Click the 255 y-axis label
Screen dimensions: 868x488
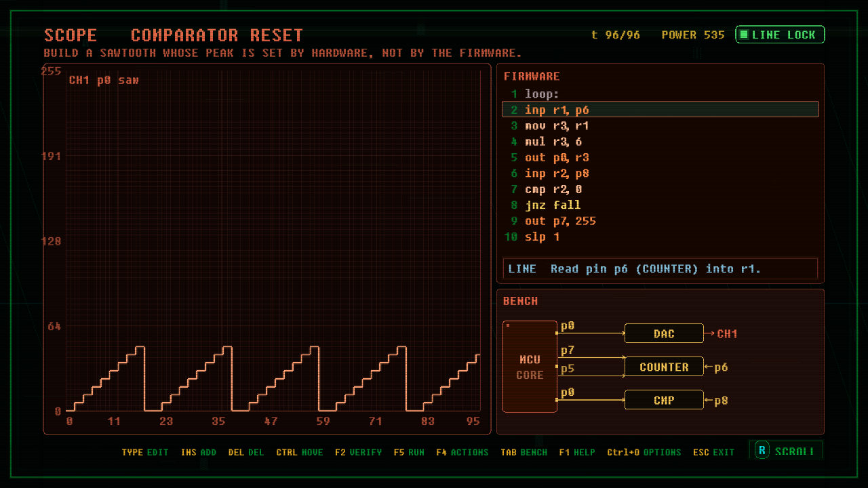point(52,71)
